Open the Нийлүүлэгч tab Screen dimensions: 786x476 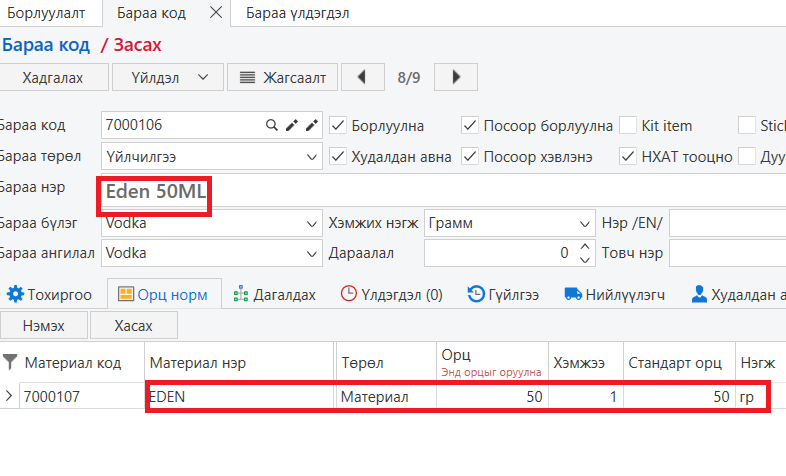[x=615, y=294]
